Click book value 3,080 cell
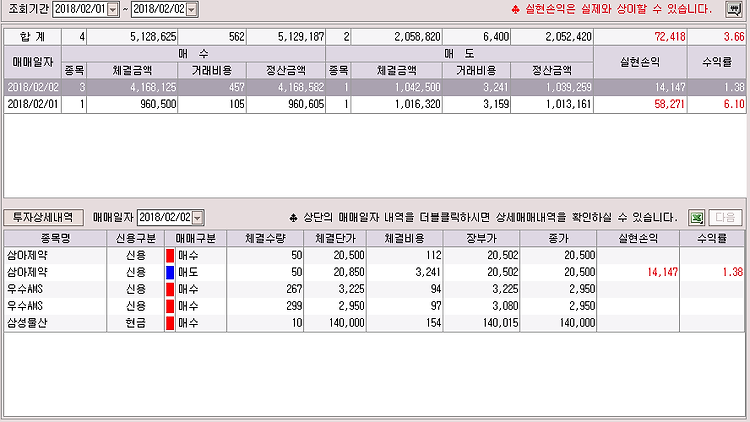This screenshot has width=750, height=422. pos(482,306)
